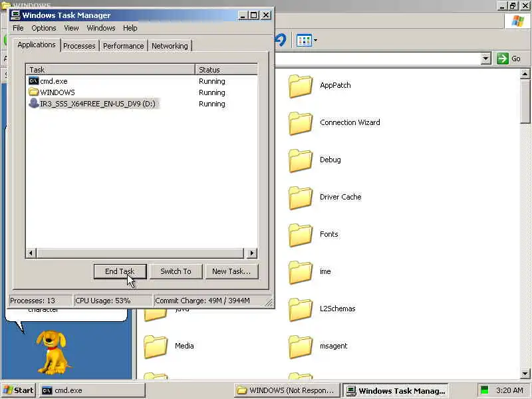Open the Driver Cache folder icon
This screenshot has height=399, width=532.
[301, 198]
